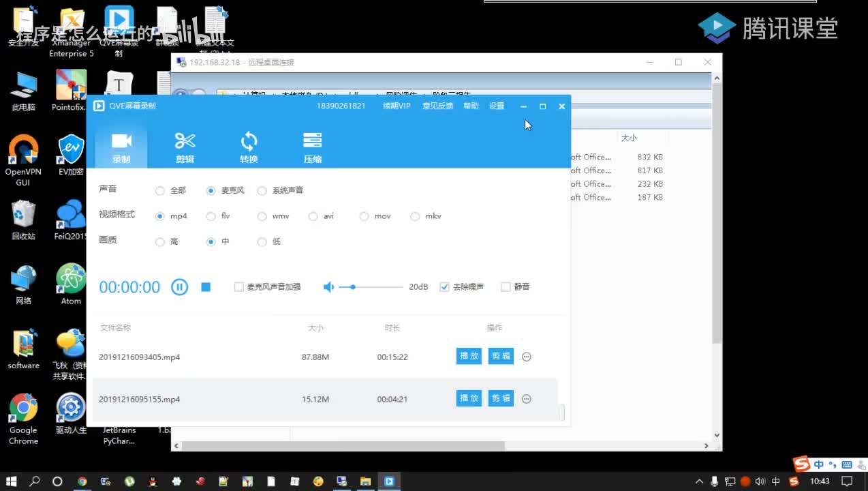Viewport: 868px width, 491px height.
Task: Stop recording with the square stop button
Action: tap(206, 287)
